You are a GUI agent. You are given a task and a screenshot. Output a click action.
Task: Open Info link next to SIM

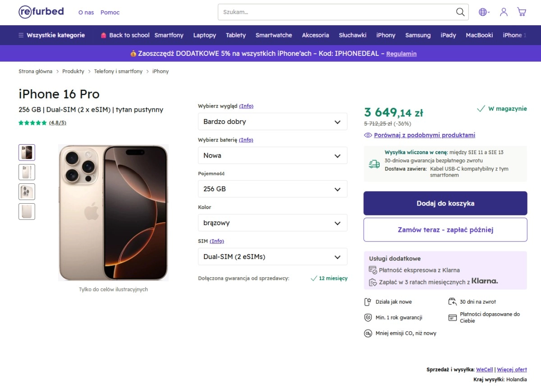click(x=217, y=241)
